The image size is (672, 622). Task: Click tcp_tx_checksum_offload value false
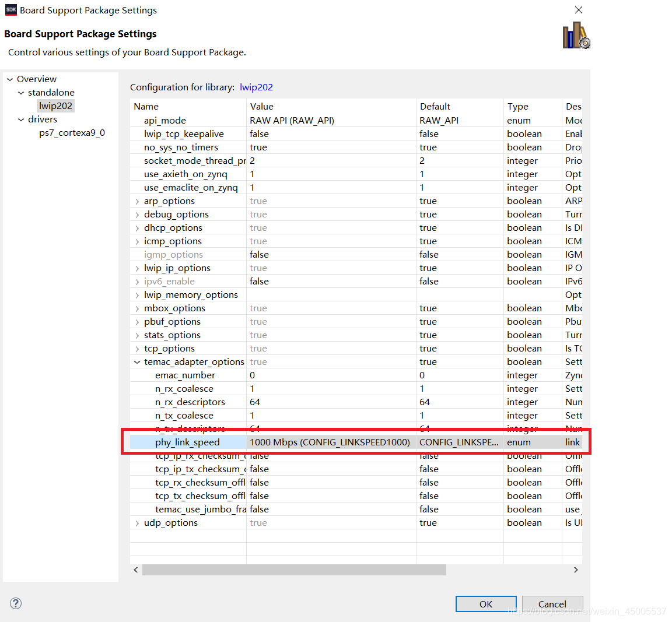click(331, 496)
